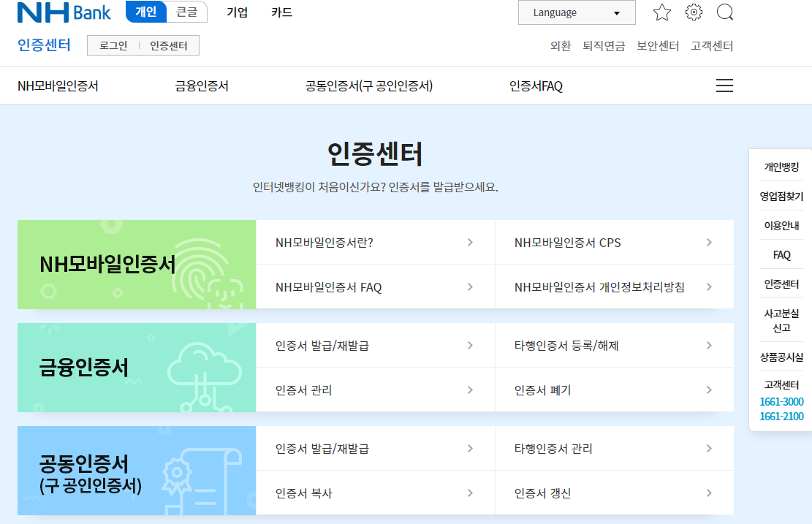Click arrow next to NH모바일인증서 FAQ
Image resolution: width=812 pixels, height=524 pixels.
click(470, 287)
